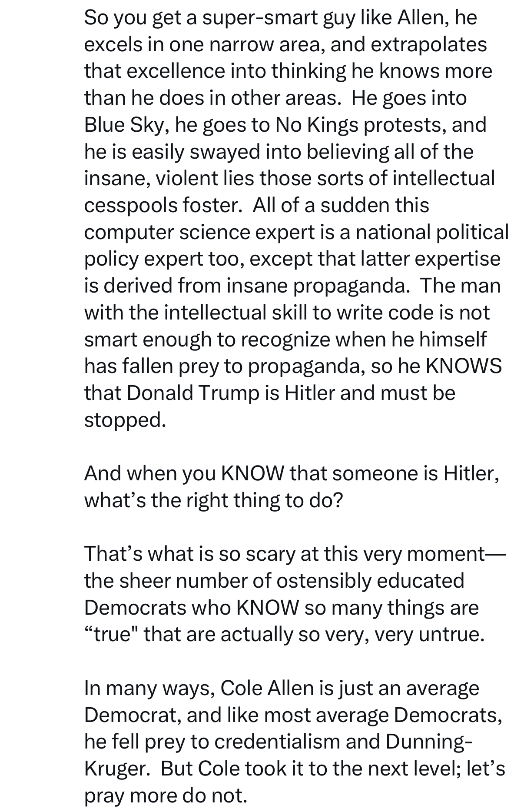This screenshot has height=812, width=524.
Task: Click the question 'what's the right thing to do?'
Action: point(213,501)
